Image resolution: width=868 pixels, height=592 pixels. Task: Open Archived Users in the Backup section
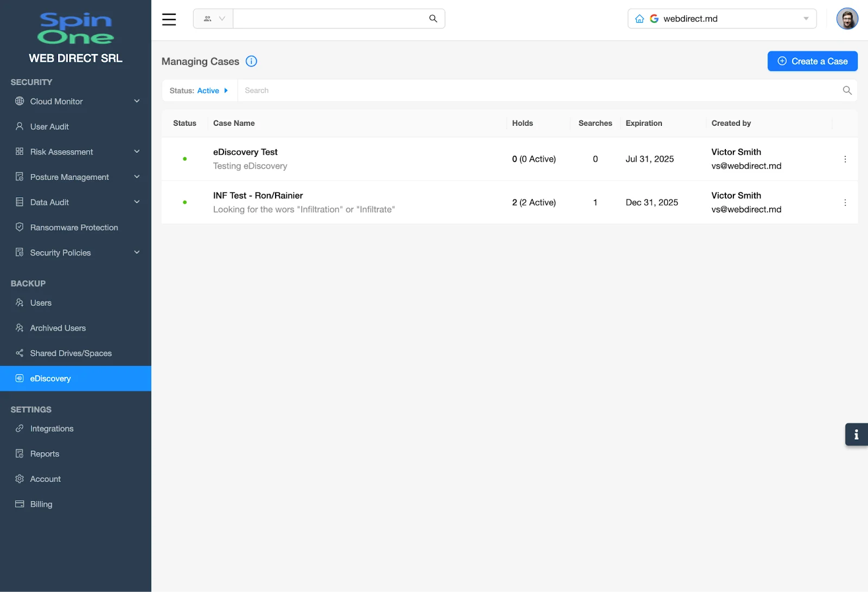tap(58, 327)
